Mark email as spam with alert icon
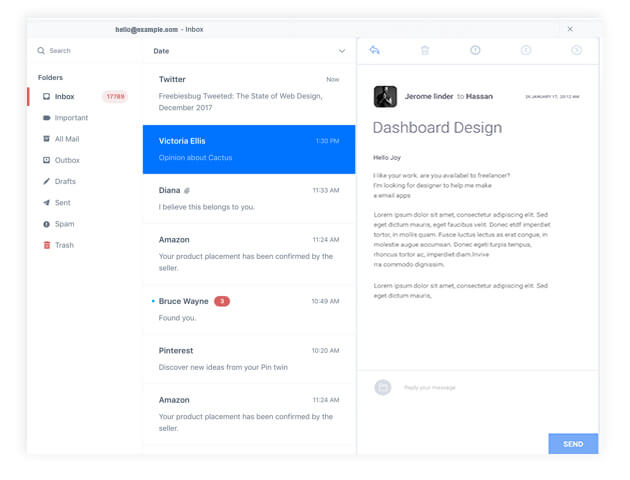630x480 pixels. pyautogui.click(x=475, y=50)
